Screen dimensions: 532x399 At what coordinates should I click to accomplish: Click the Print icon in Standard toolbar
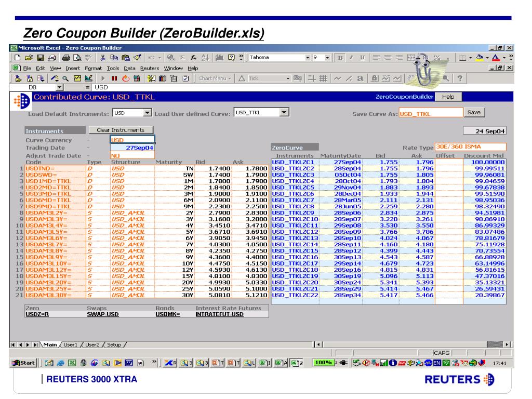[x=66, y=58]
